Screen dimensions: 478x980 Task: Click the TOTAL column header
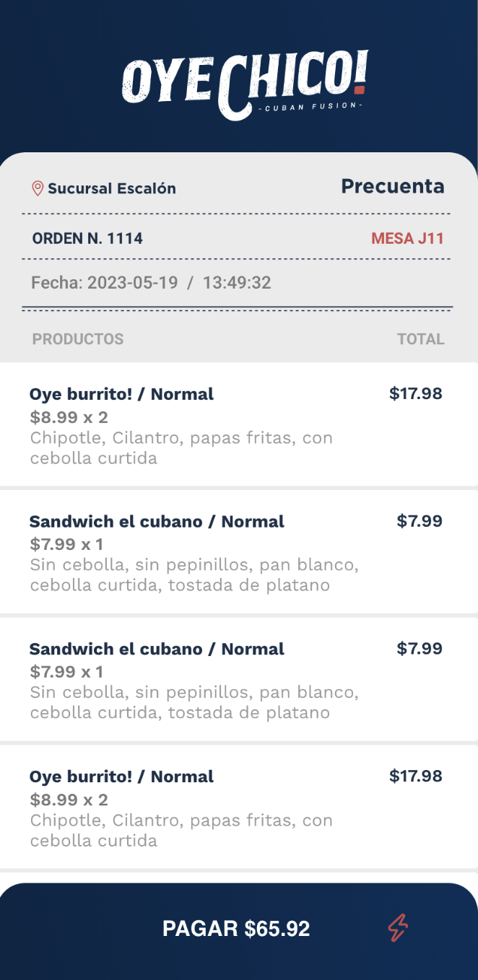click(420, 338)
